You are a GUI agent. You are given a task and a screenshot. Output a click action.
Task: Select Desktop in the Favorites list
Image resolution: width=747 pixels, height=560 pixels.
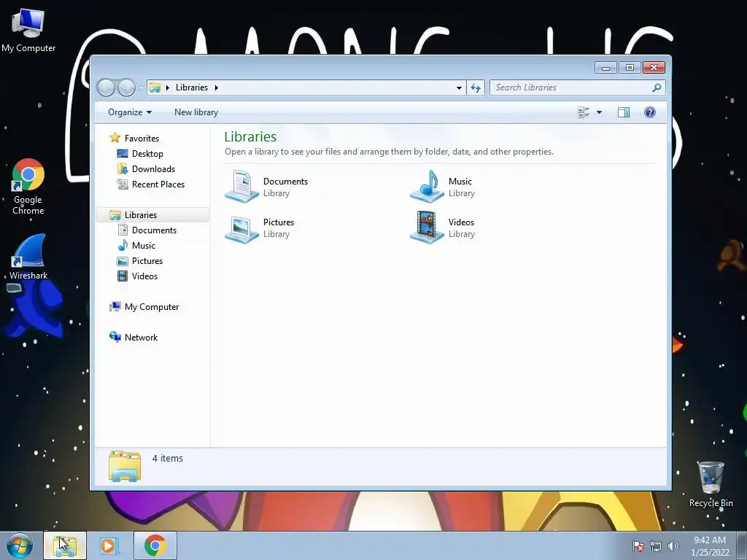[x=147, y=154]
